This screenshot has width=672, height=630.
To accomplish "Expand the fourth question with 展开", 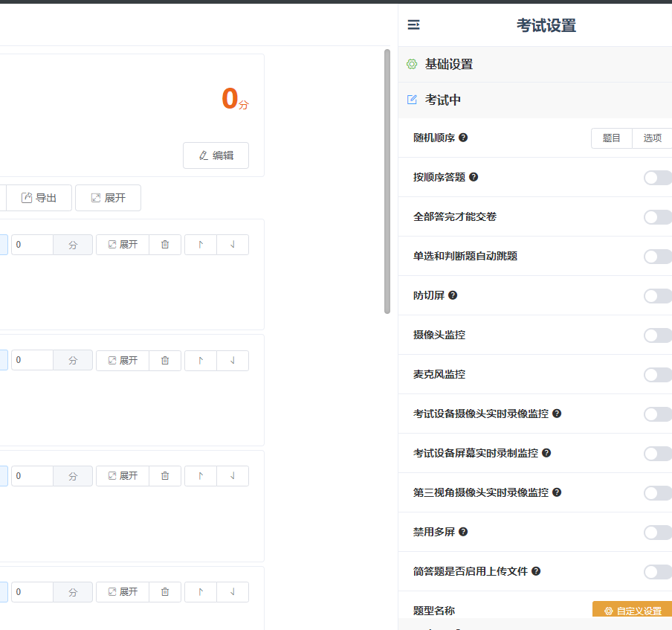I will pos(123,592).
